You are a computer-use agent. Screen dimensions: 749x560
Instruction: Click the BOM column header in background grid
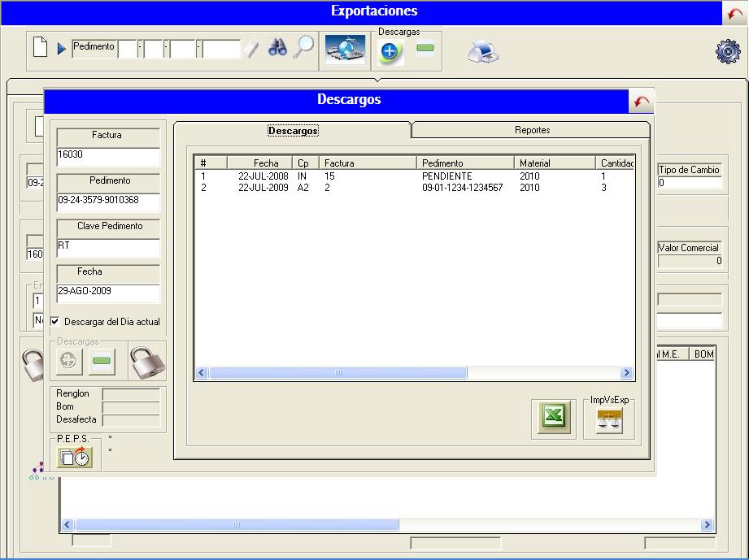703,354
